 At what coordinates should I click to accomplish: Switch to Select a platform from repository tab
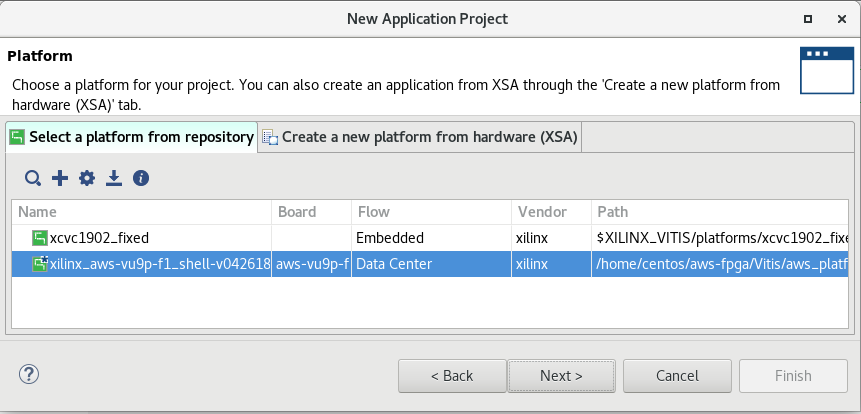pyautogui.click(x=132, y=137)
